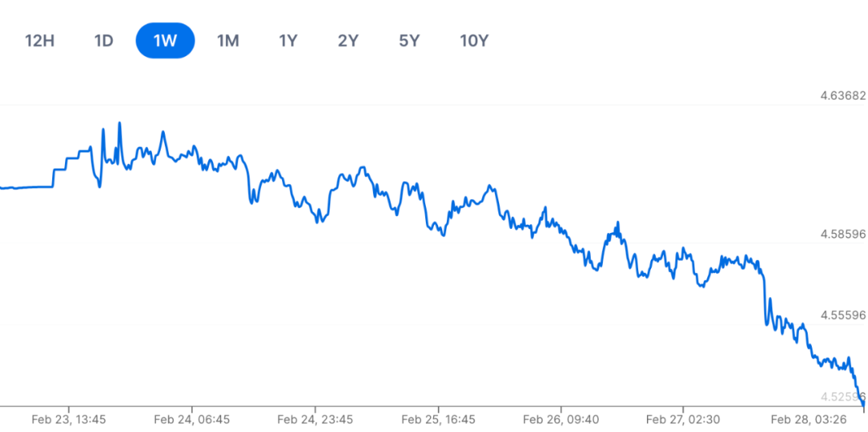Screen dimensions: 868x432
Task: Click the 4.63682 price axis value
Action: click(x=842, y=96)
